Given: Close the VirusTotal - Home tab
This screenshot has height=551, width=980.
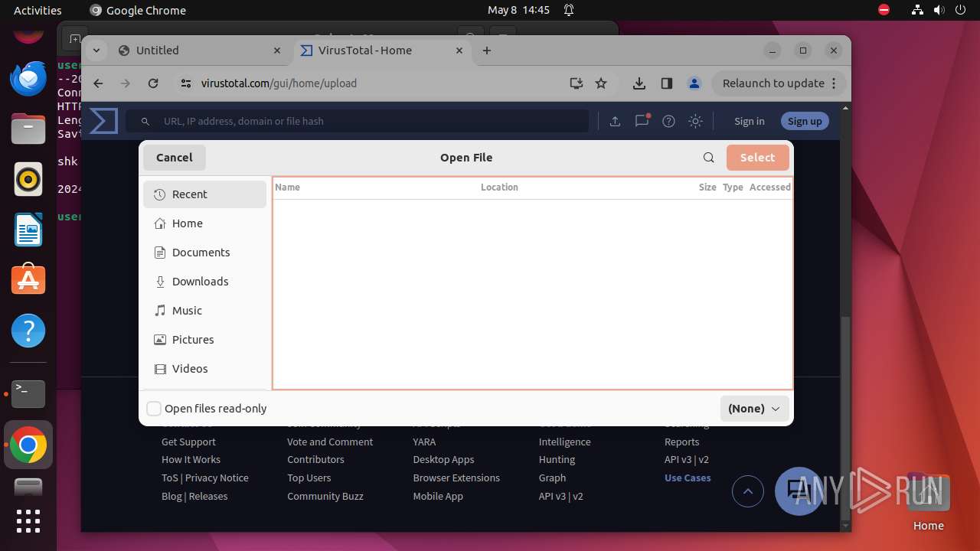Looking at the screenshot, I should [459, 51].
